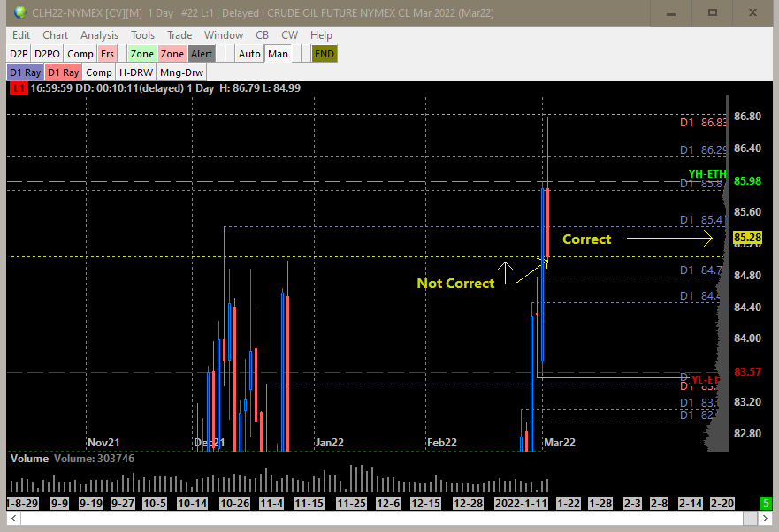Image resolution: width=779 pixels, height=532 pixels.
Task: Click the Volume pane label
Action: pos(30,459)
